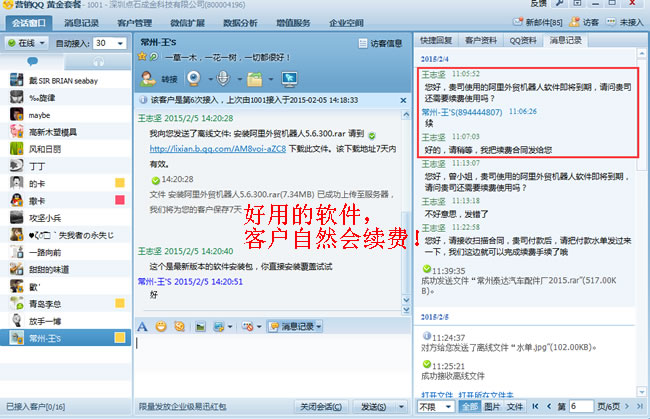Click the send picture icon
650x419 pixels.
201,327
